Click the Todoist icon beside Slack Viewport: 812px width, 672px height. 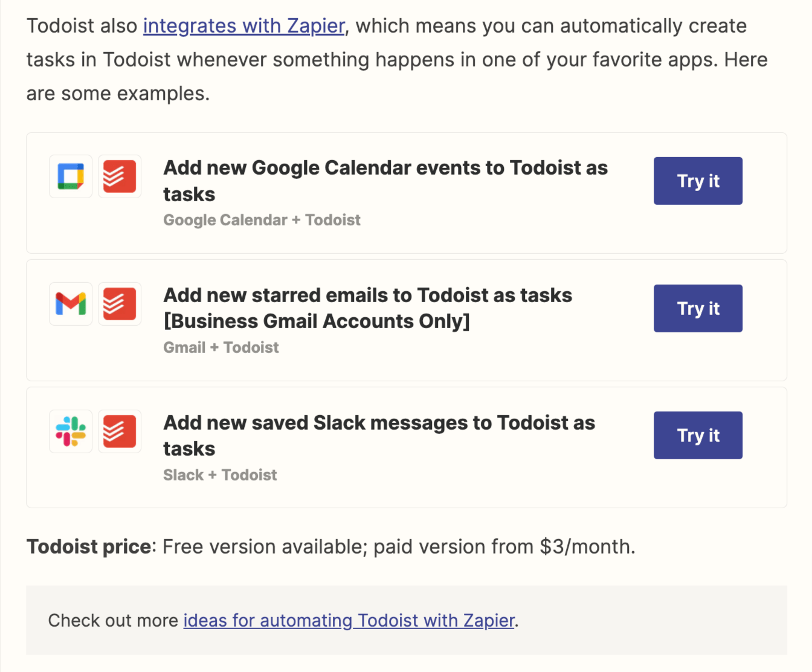[120, 431]
